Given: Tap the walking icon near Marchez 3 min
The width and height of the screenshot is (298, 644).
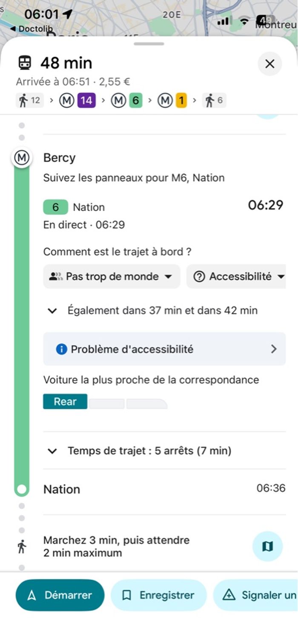Looking at the screenshot, I should point(22,546).
